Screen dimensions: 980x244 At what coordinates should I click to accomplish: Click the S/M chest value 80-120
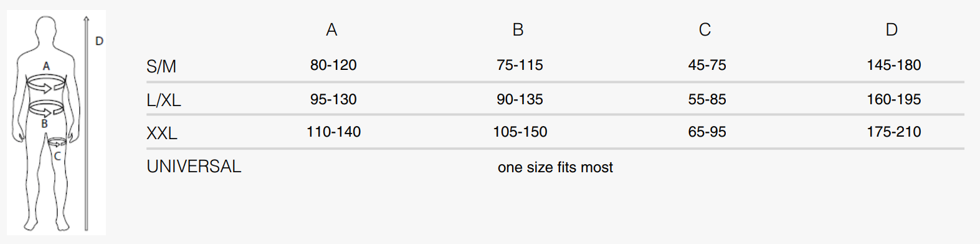pos(333,65)
